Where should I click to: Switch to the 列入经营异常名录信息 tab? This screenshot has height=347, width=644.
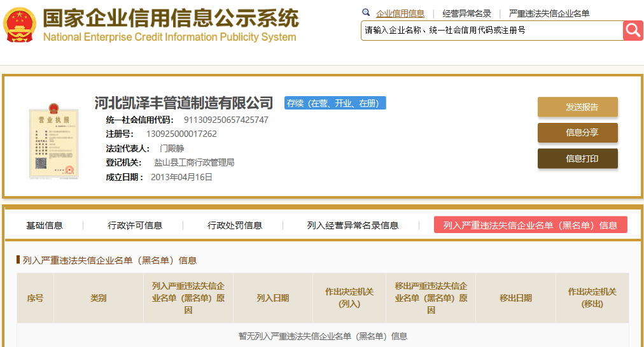pyautogui.click(x=353, y=225)
